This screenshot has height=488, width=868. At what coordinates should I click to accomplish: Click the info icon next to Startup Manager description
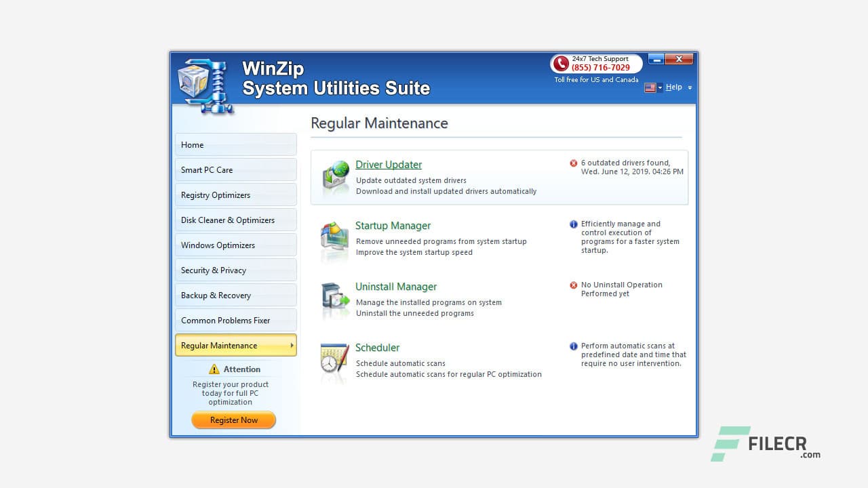tap(573, 224)
